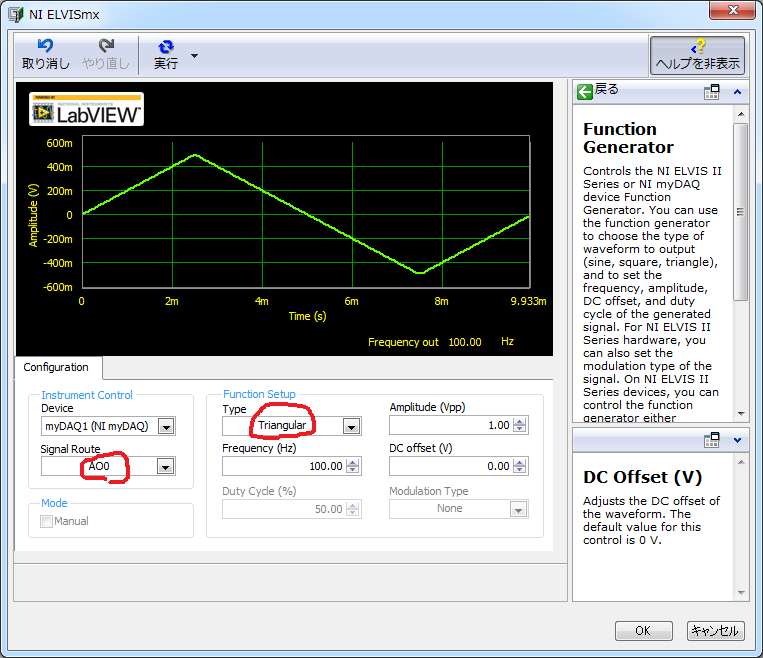Image resolution: width=763 pixels, height=658 pixels.
Task: Toggle the ヘルプを非表示 help button
Action: tap(697, 55)
